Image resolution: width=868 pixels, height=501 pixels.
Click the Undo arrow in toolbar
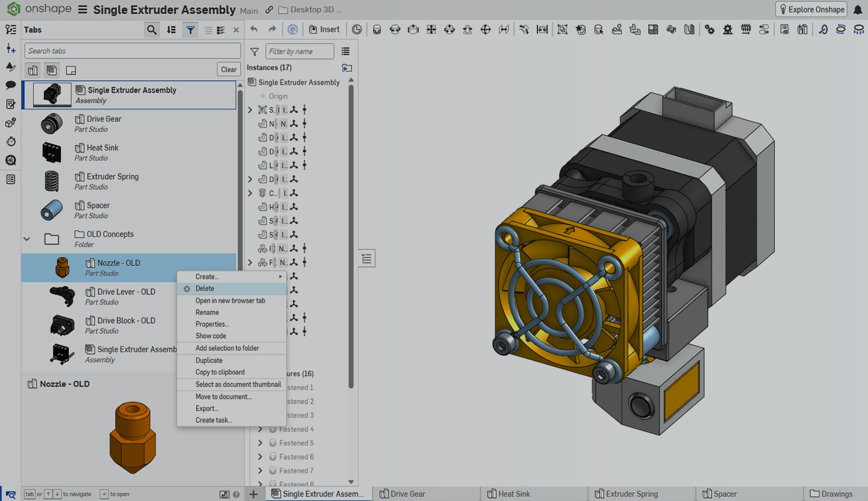click(x=254, y=30)
